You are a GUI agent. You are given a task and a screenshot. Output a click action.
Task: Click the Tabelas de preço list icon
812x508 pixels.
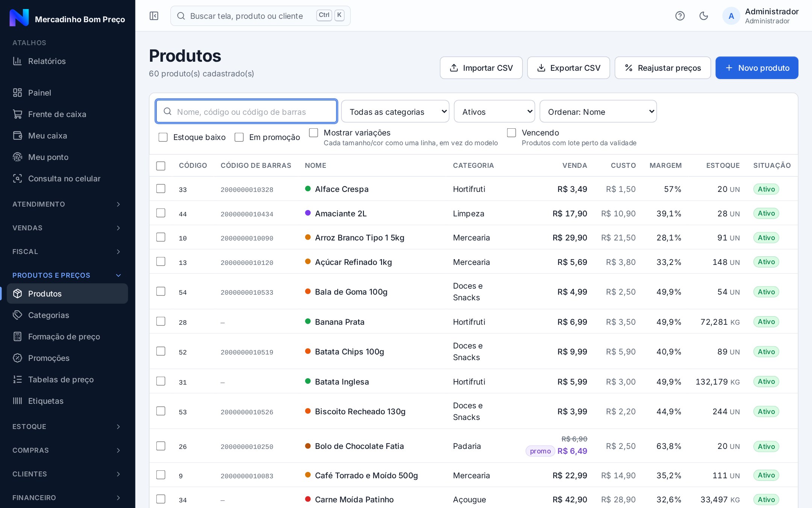point(17,379)
